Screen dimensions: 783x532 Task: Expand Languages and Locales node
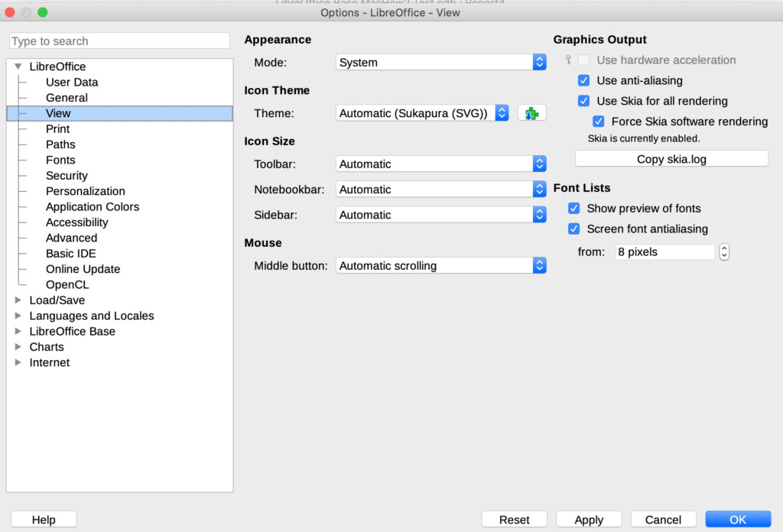18,316
